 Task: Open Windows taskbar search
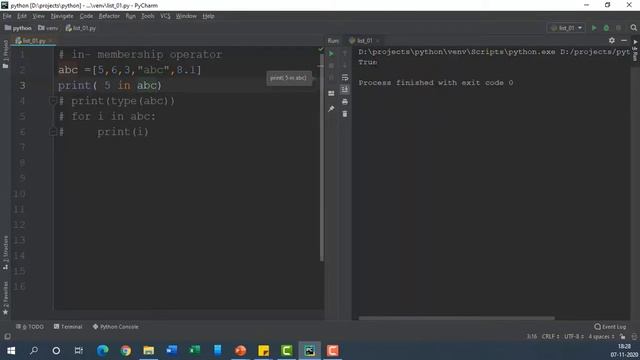pyautogui.click(x=34, y=351)
